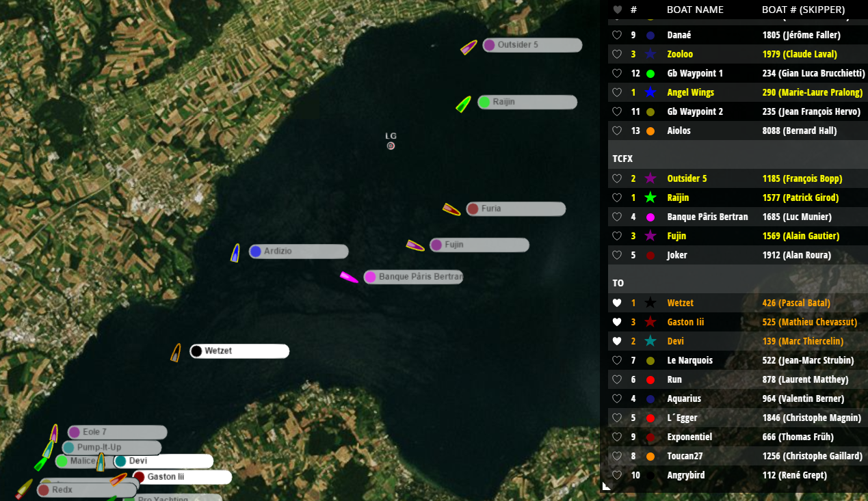Screen dimensions: 868x501
Task: Collapse the TO class group header
Action: tap(618, 283)
